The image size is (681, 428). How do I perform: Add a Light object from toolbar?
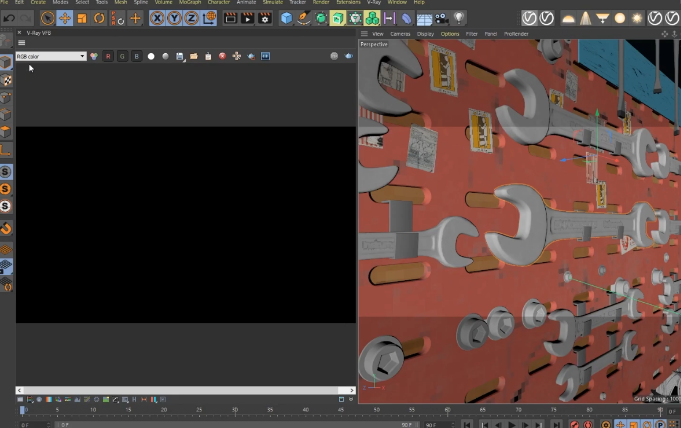[x=459, y=18]
